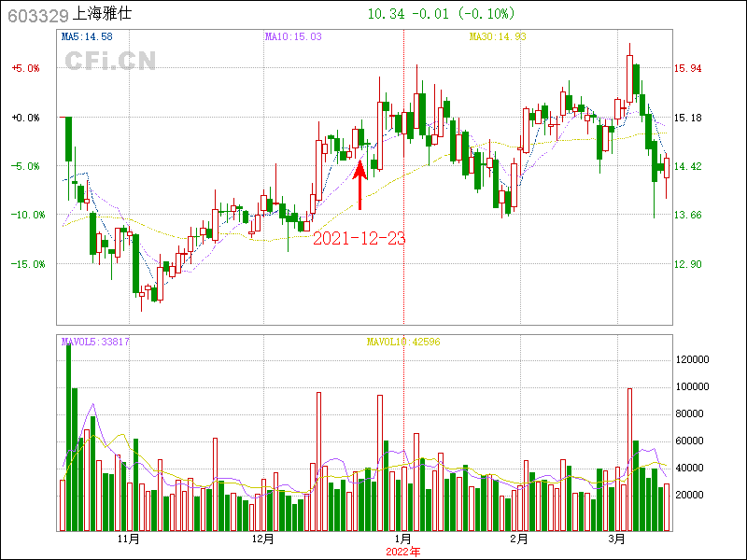Click the +0.0% left axis label
747x560 pixels.
[26, 118]
